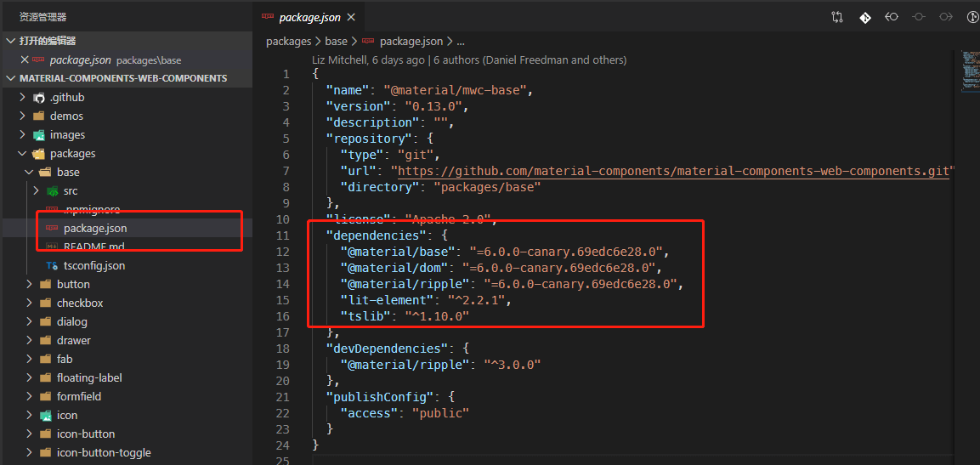
Task: Click the Git diamond icon in editor toolbar
Action: tap(864, 17)
